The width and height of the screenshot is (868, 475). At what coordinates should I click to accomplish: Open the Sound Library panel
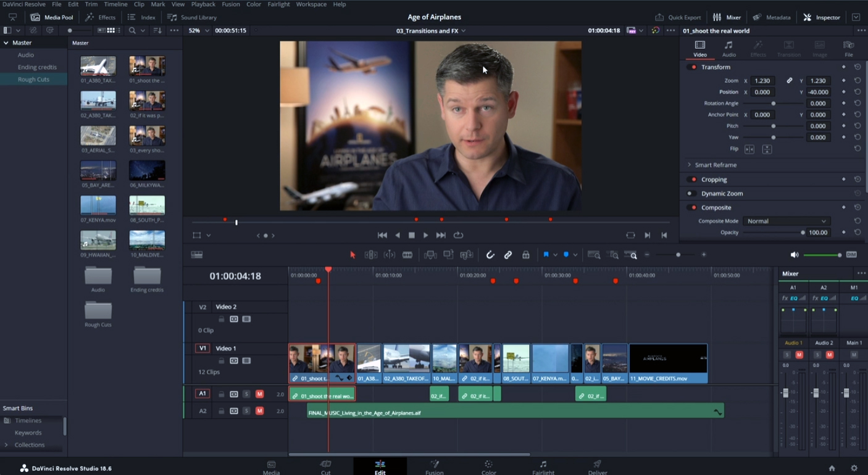coord(192,17)
